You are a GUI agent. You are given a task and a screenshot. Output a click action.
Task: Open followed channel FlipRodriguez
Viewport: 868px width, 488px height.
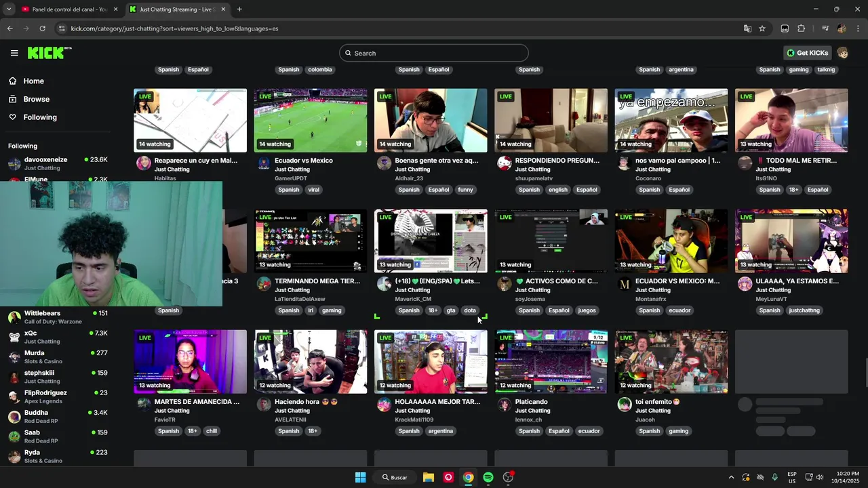coord(58,396)
